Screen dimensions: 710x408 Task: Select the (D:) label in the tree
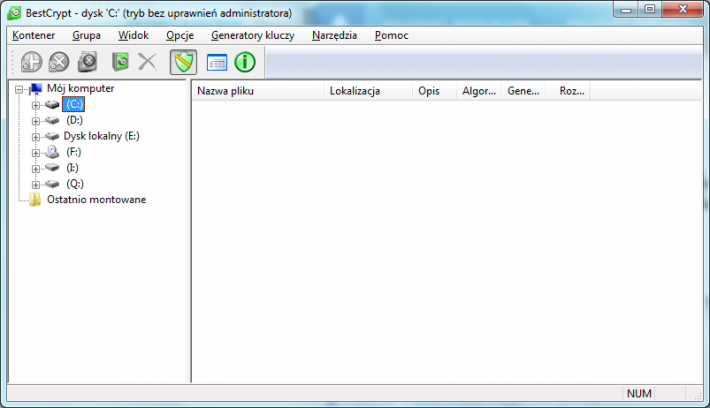tap(74, 120)
